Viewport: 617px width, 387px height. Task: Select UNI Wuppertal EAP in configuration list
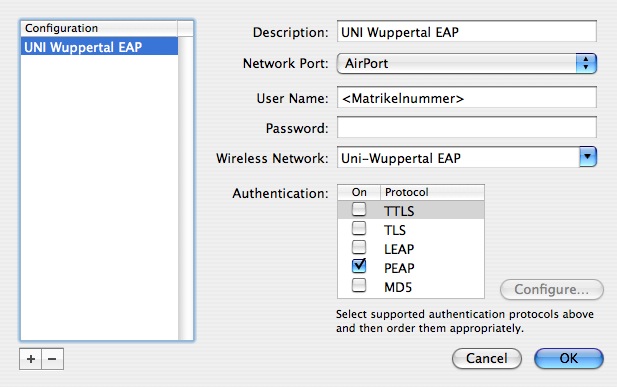(x=99, y=46)
